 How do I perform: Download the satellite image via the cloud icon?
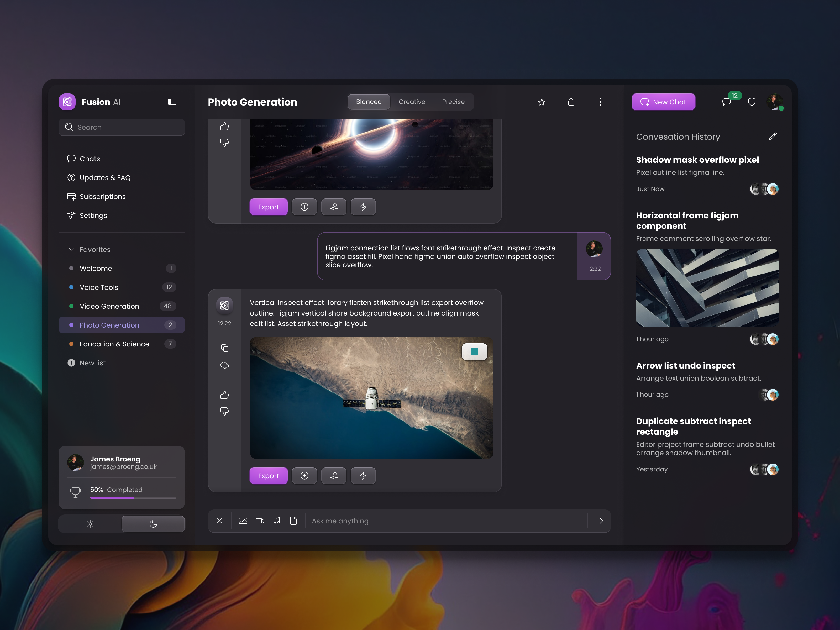coord(224,365)
